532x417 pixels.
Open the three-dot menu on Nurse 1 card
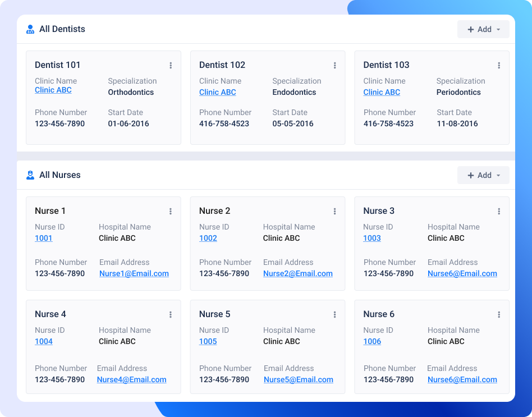[171, 212]
